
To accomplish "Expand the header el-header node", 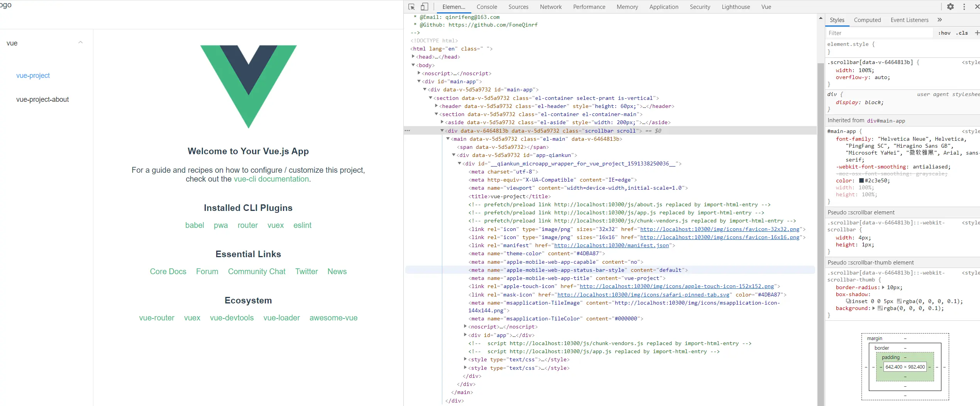I will point(437,106).
